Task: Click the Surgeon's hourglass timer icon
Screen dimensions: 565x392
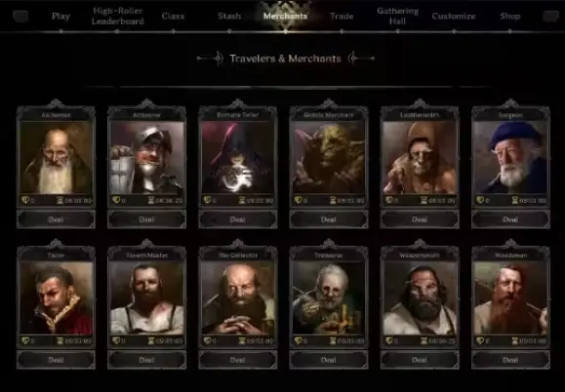Action: tap(514, 200)
